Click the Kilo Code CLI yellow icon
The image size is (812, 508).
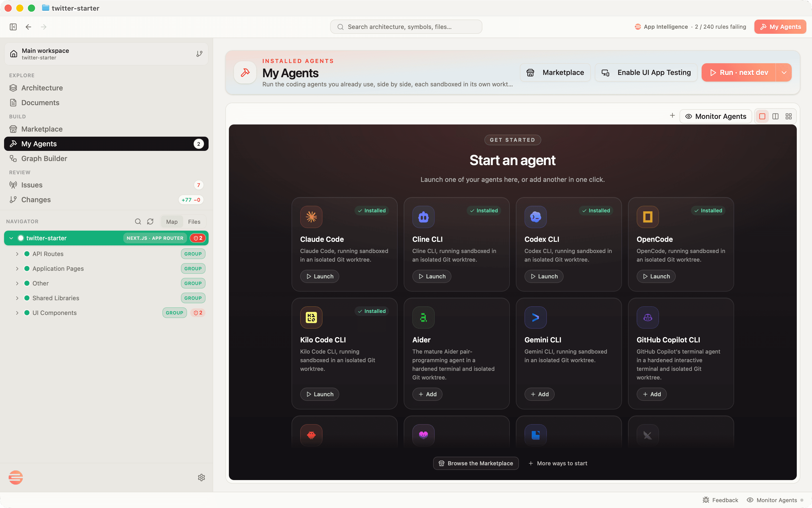pyautogui.click(x=311, y=317)
